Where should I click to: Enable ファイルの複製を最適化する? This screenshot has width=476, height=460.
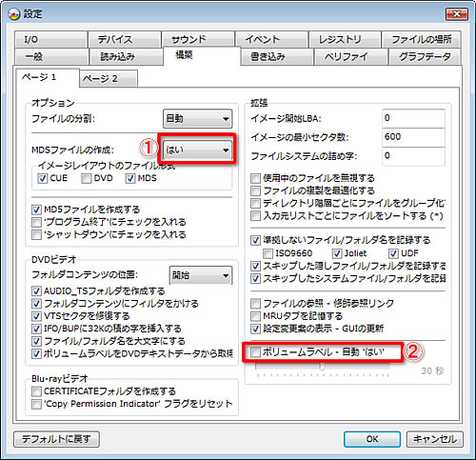255,190
